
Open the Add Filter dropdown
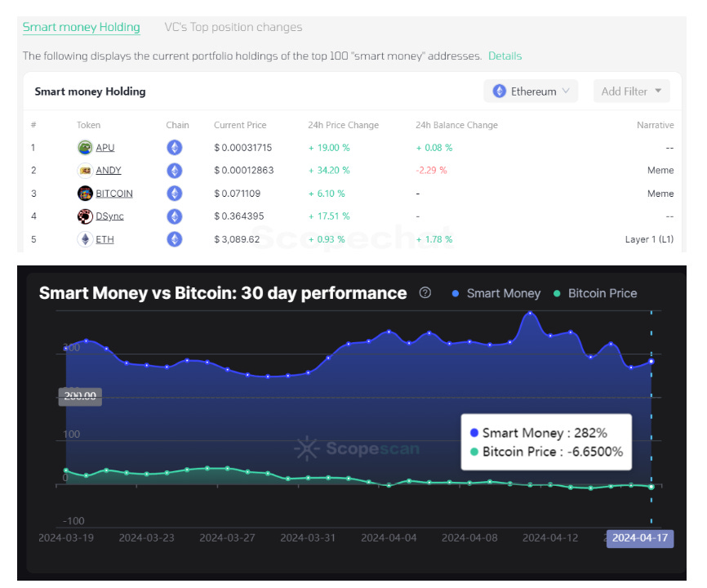pyautogui.click(x=631, y=91)
